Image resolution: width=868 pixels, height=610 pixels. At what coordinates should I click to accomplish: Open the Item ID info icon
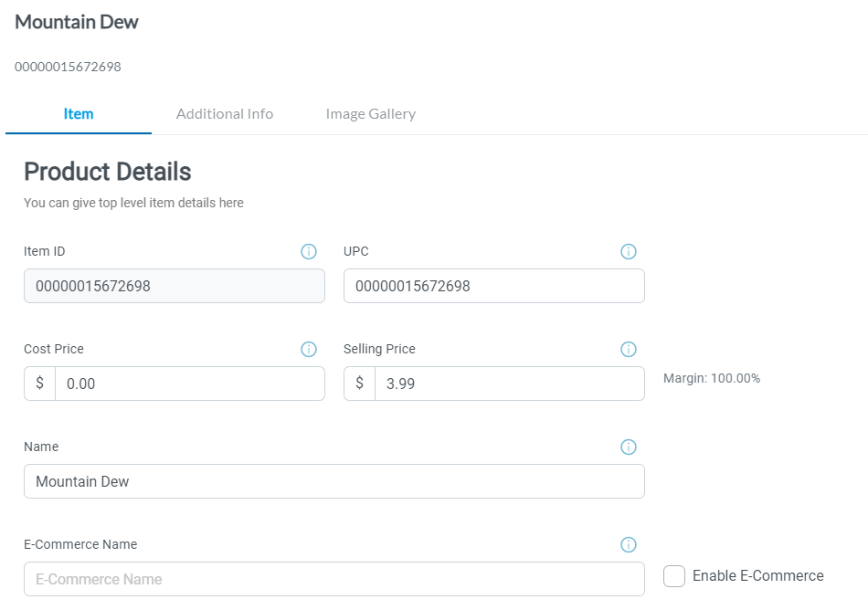click(x=308, y=252)
